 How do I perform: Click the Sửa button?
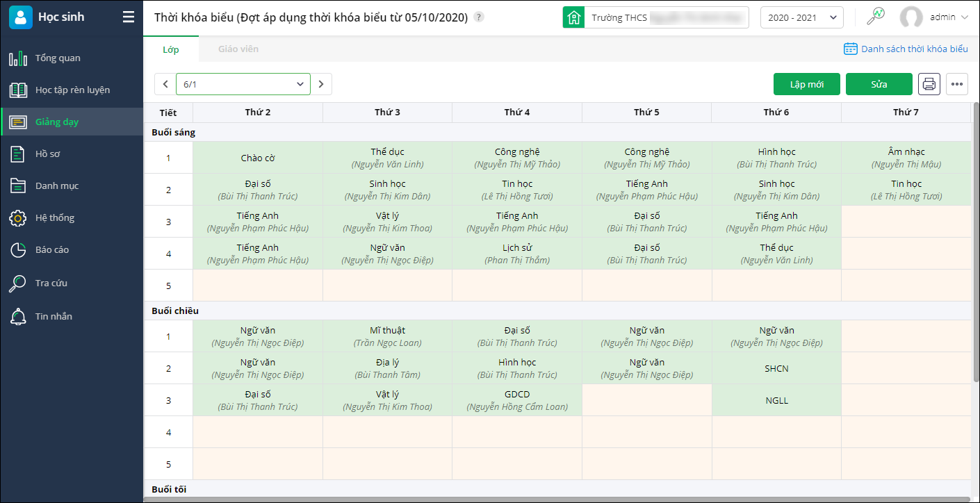[879, 84]
